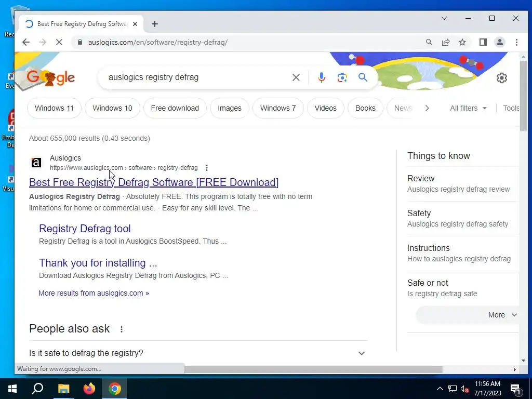
Task: Click the Auslogics site name in result
Action: coord(65,158)
